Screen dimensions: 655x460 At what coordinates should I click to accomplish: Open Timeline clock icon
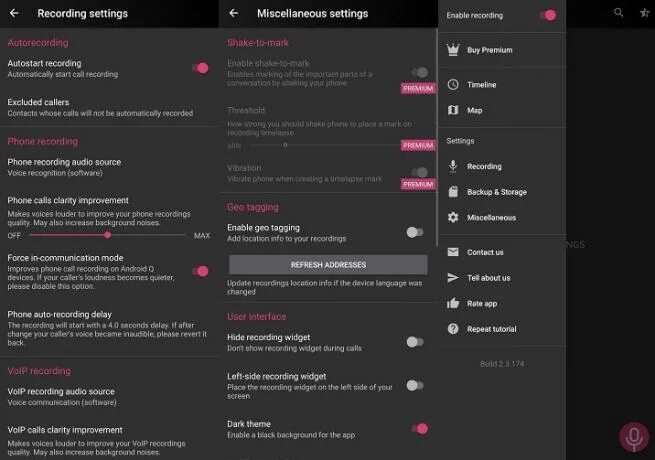[453, 85]
